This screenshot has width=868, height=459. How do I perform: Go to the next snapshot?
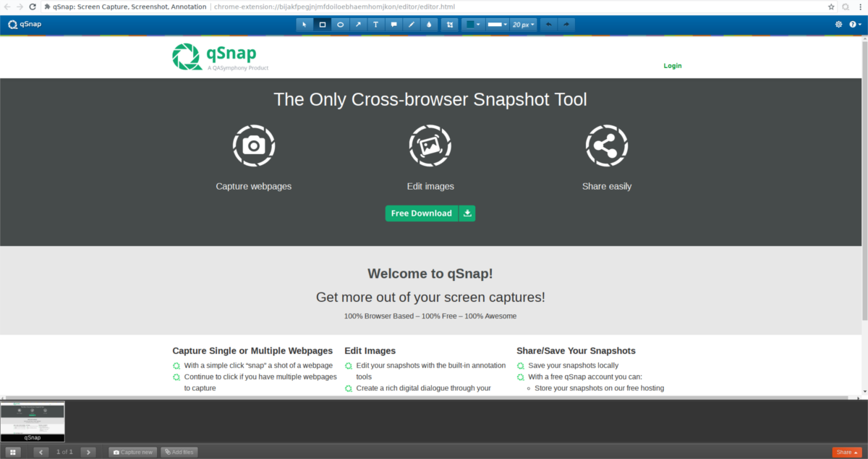[88, 452]
